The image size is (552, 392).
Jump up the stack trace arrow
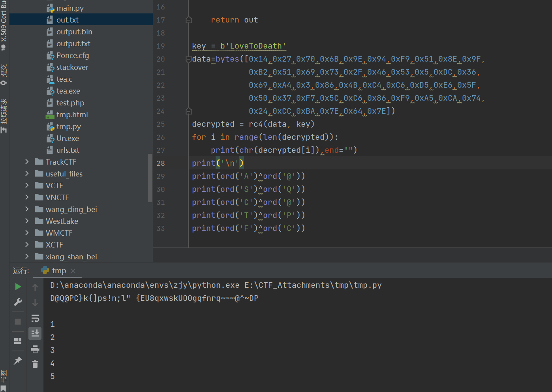(x=35, y=287)
